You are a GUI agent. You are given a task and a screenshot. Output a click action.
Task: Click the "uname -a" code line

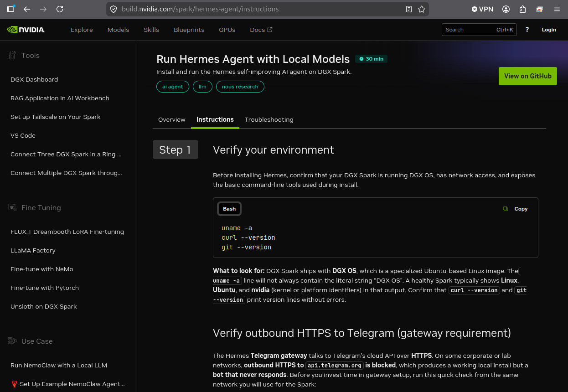237,228
